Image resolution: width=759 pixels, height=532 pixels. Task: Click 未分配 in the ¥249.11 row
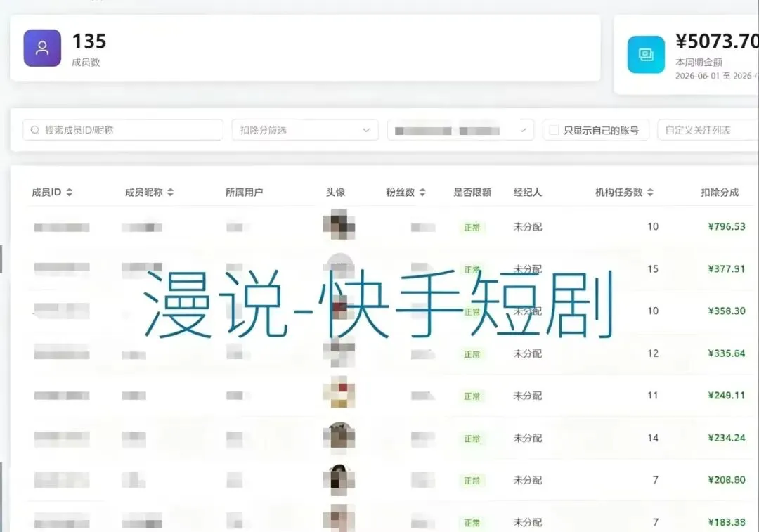click(528, 396)
